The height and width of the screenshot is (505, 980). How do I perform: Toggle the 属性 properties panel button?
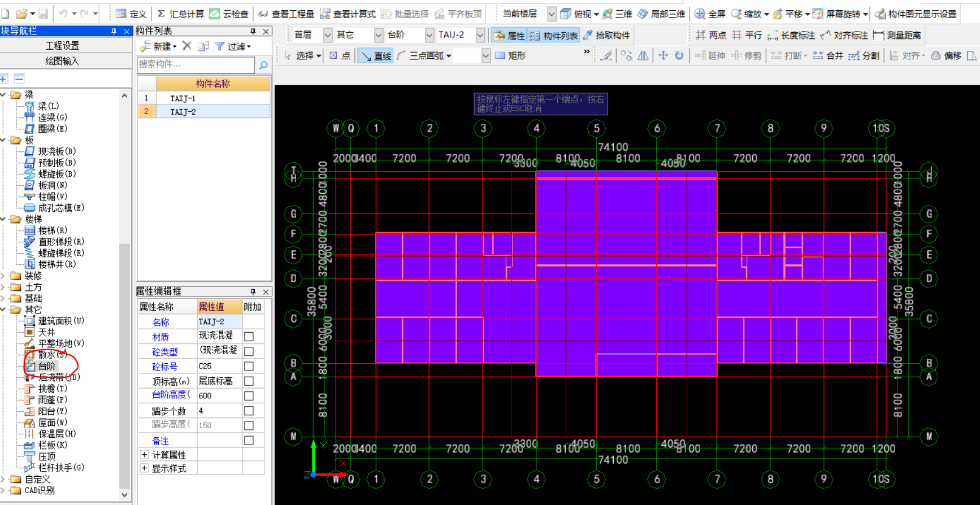[x=509, y=35]
